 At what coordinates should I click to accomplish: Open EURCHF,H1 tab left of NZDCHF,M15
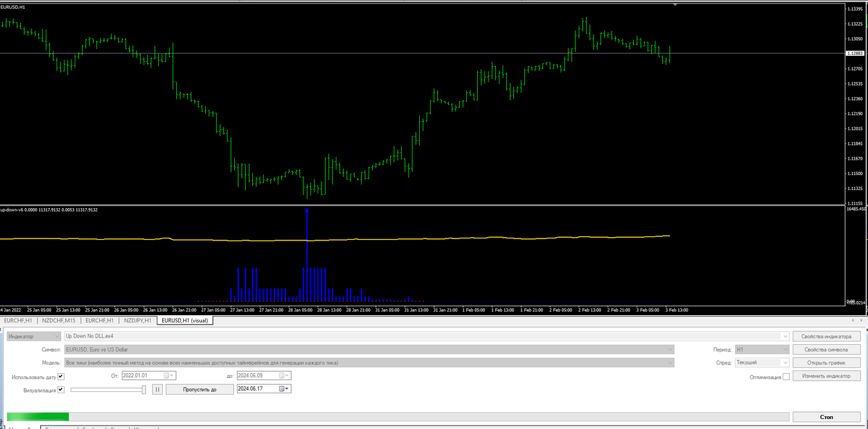18,321
